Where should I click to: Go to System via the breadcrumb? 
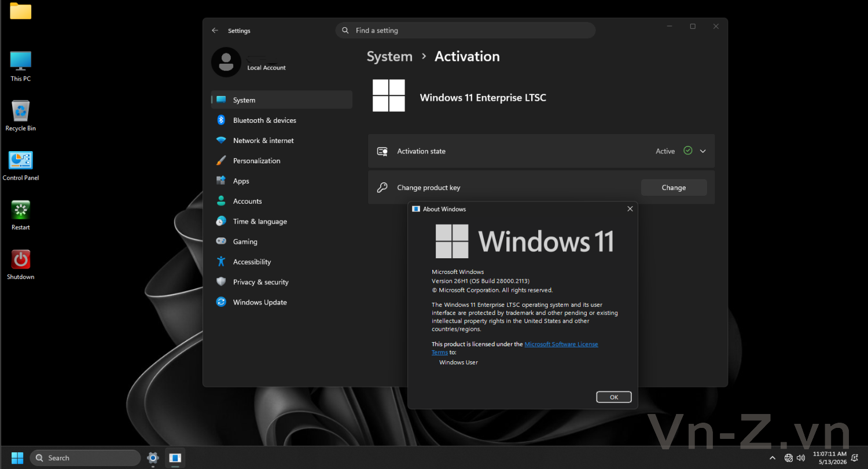(x=389, y=57)
